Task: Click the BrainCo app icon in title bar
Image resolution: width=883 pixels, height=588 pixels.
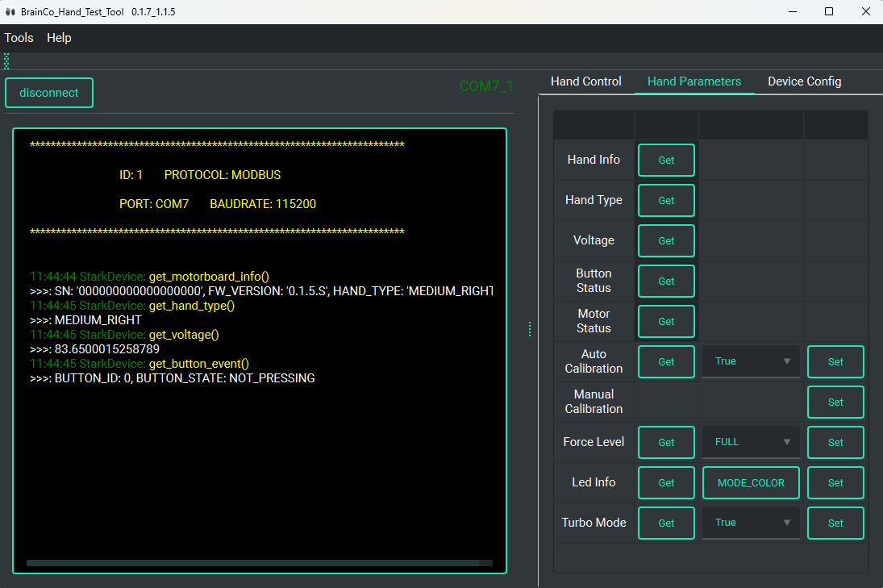Action: point(10,12)
